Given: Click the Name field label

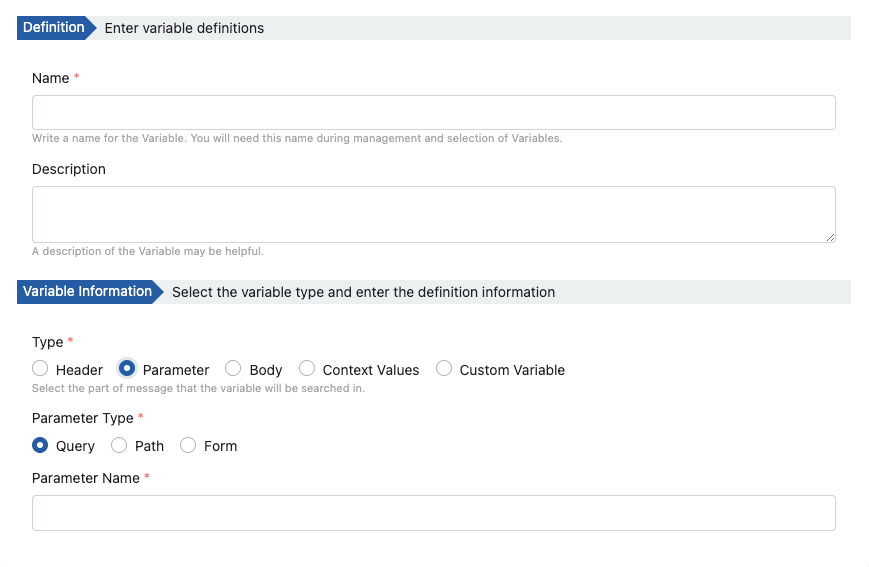Looking at the screenshot, I should tap(50, 78).
